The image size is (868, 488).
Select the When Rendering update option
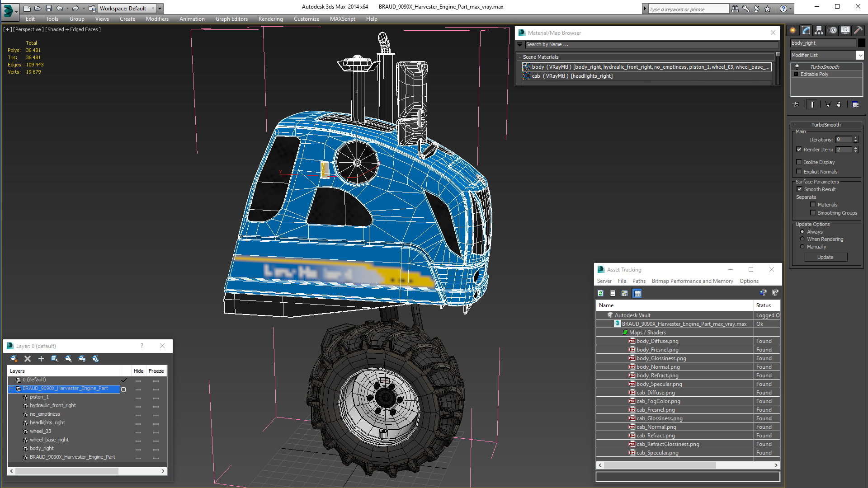pyautogui.click(x=802, y=239)
